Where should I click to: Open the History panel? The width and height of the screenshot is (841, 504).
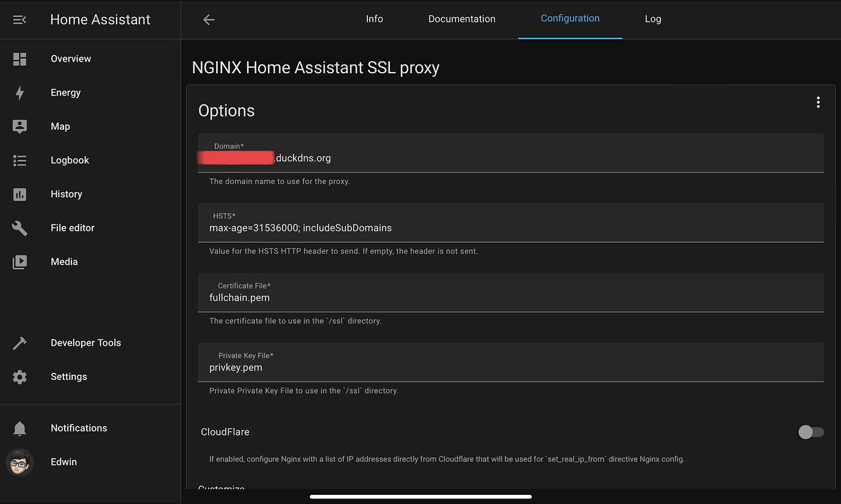(x=66, y=194)
